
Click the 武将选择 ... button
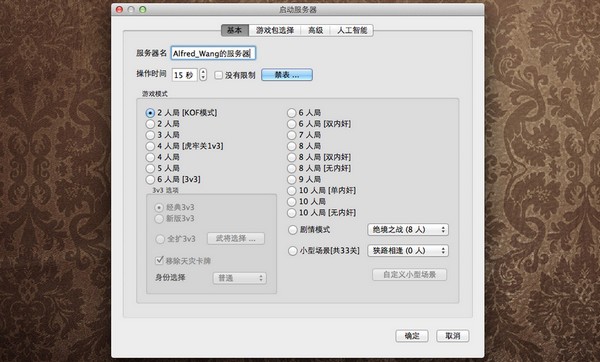pos(236,238)
